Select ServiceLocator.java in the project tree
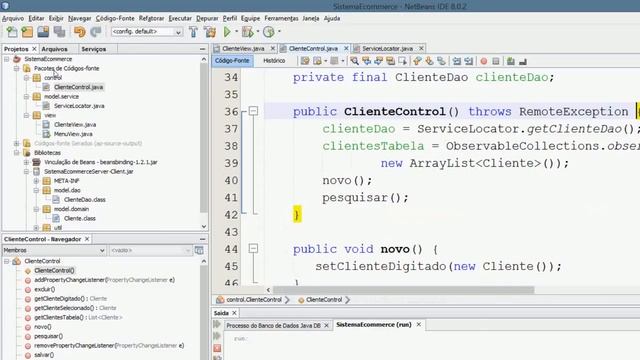Screen dimensions: 640x360 (79, 106)
